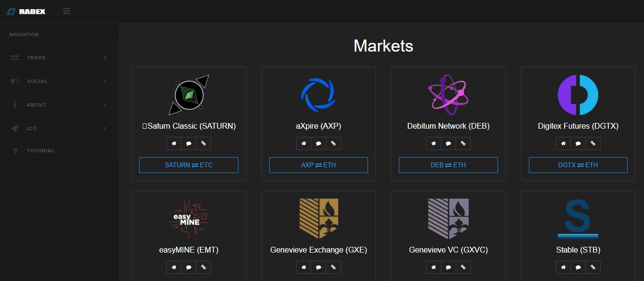This screenshot has height=281, width=644.
Task: Click Saturn Classic home icon
Action: pyautogui.click(x=174, y=143)
